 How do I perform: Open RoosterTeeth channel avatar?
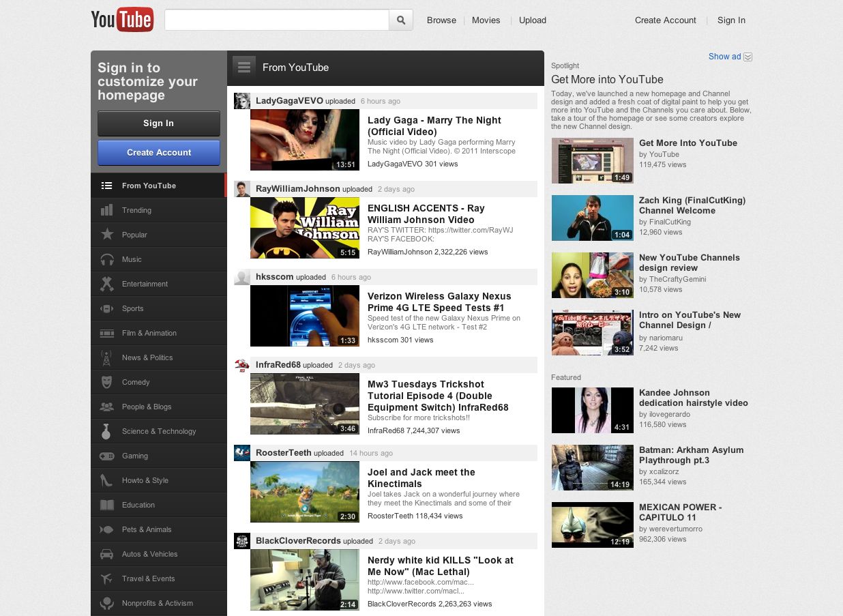tap(242, 453)
